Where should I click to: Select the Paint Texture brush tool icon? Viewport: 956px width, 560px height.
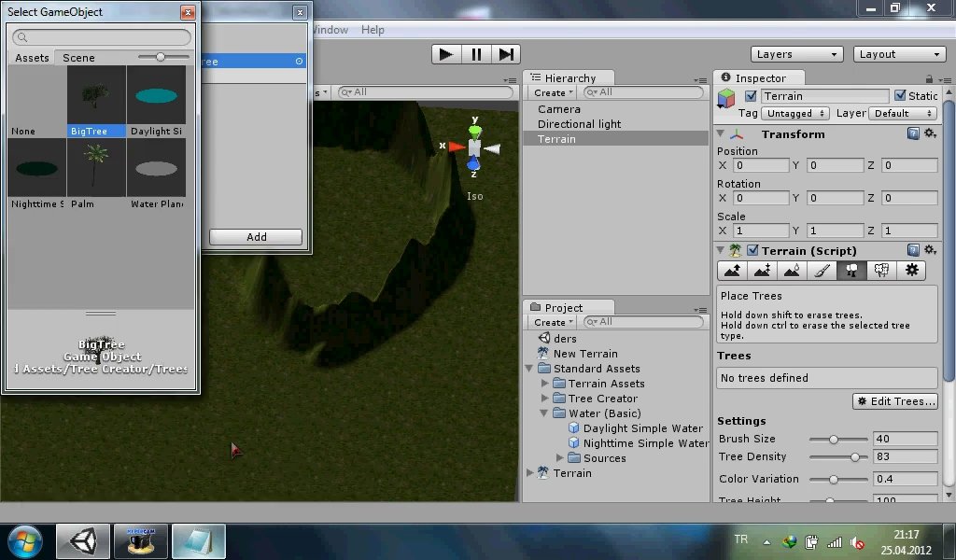point(822,271)
